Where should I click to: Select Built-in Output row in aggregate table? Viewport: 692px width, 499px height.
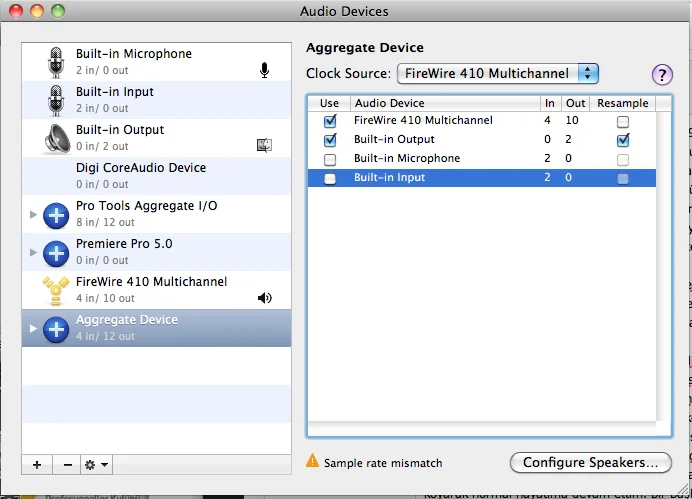[481, 140]
